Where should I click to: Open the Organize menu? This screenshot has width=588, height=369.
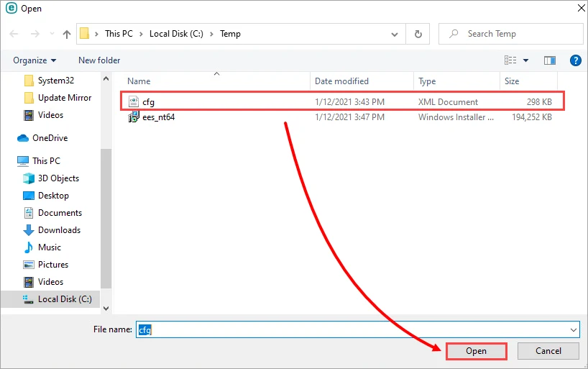point(35,60)
